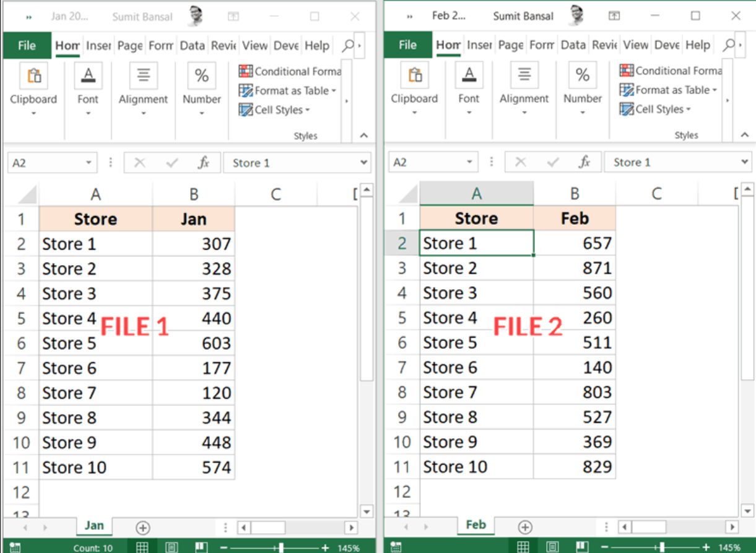Image resolution: width=756 pixels, height=553 pixels.
Task: Open Name Box dropdown in the Jan workbook
Action: coord(89,163)
